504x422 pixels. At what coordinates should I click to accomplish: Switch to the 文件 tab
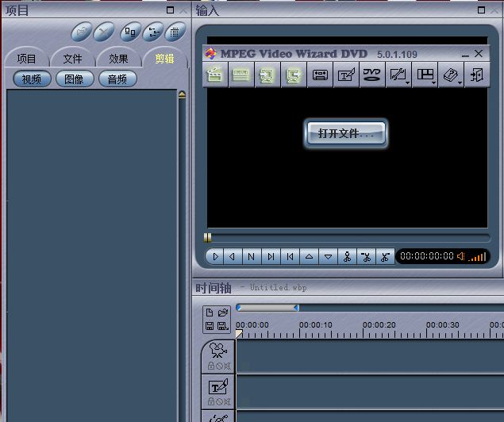tap(73, 59)
